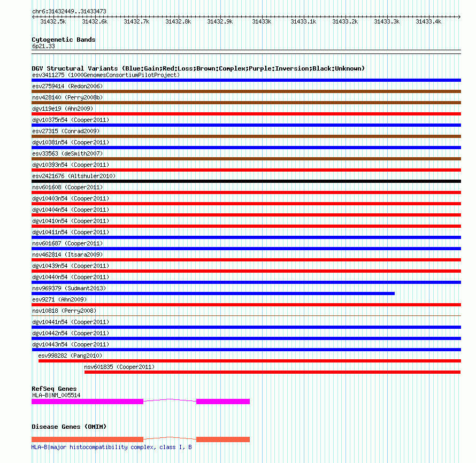Open the HLA-B major histocompatibility complex link
This screenshot has width=476, height=463.
point(112,447)
